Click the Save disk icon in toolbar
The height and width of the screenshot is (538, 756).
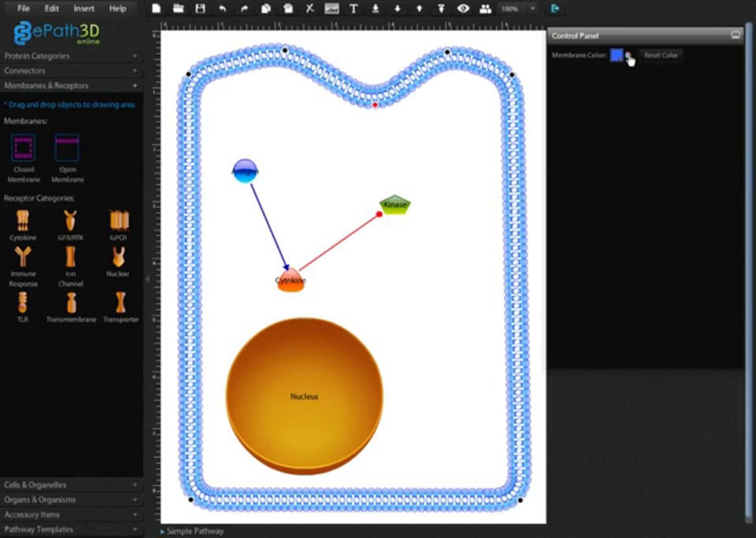tap(200, 8)
